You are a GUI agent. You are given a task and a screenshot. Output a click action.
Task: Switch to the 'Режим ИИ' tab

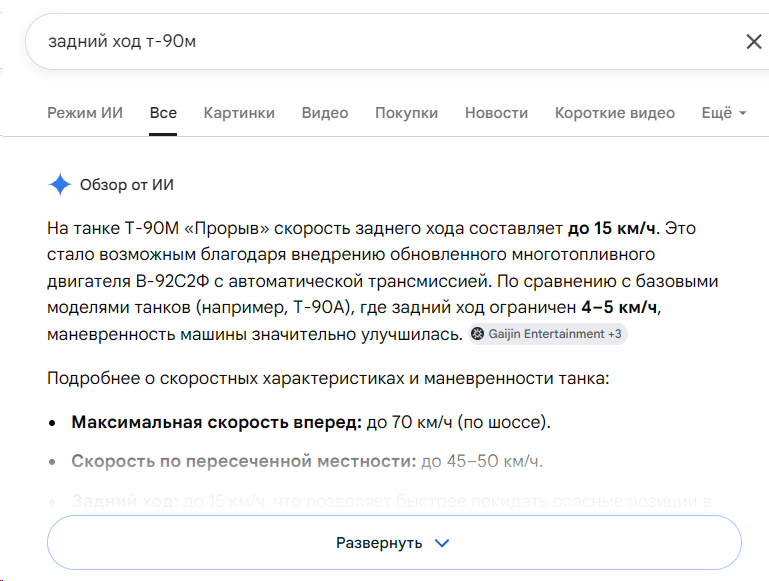85,113
